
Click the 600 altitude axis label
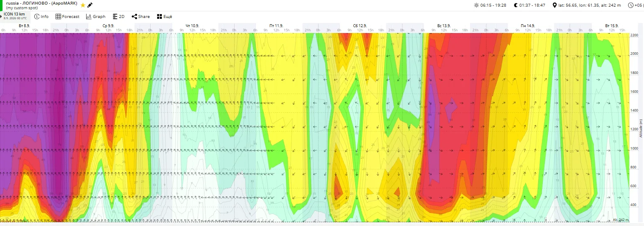(633, 186)
